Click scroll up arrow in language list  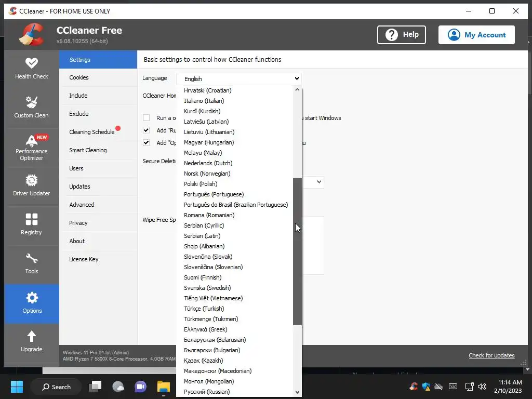(x=298, y=89)
